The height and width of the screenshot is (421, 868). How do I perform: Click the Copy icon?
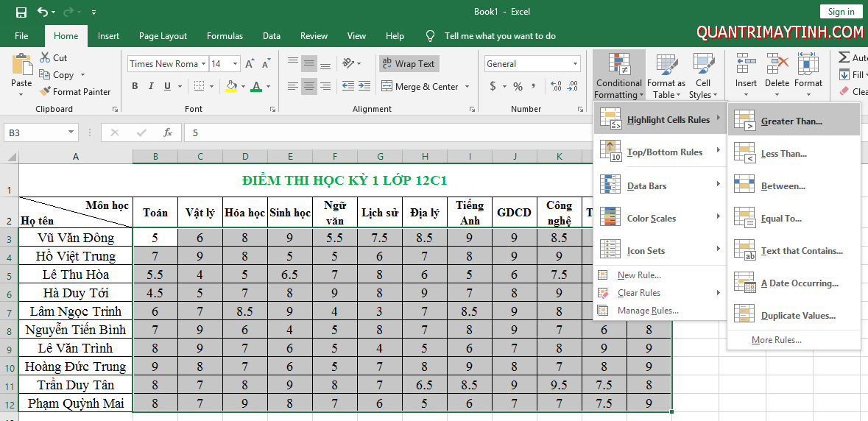click(45, 74)
